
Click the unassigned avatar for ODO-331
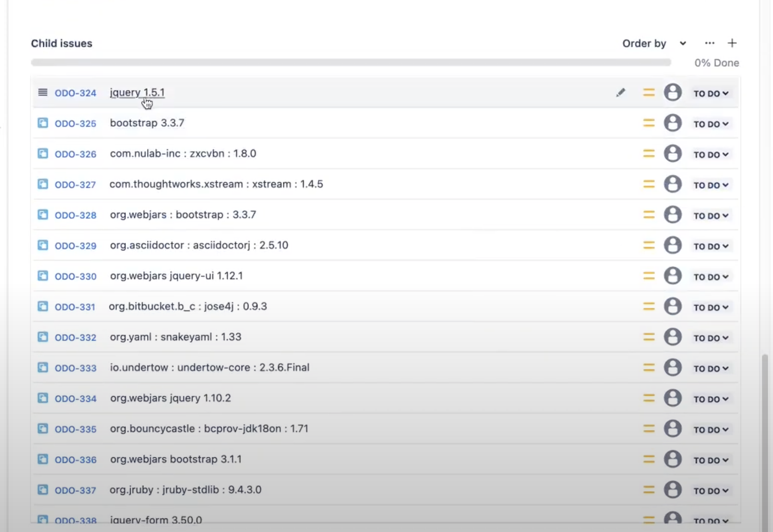pos(673,306)
